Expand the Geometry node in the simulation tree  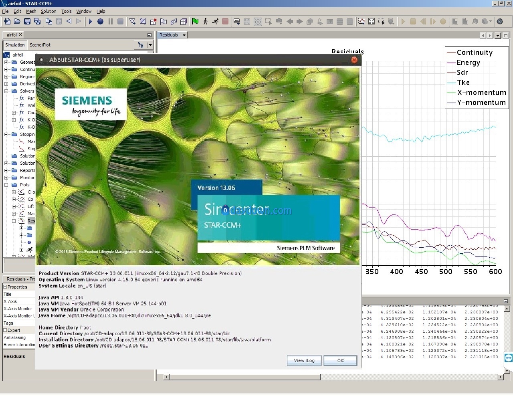(x=6, y=62)
